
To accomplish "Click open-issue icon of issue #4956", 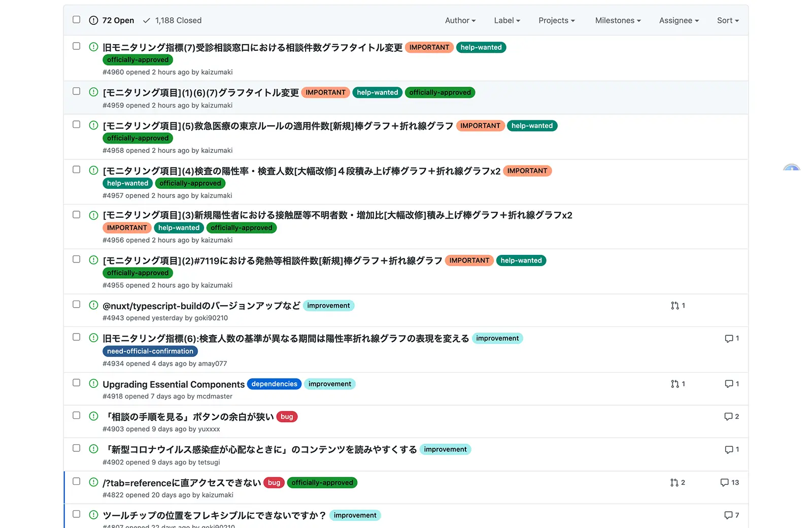I will point(93,215).
